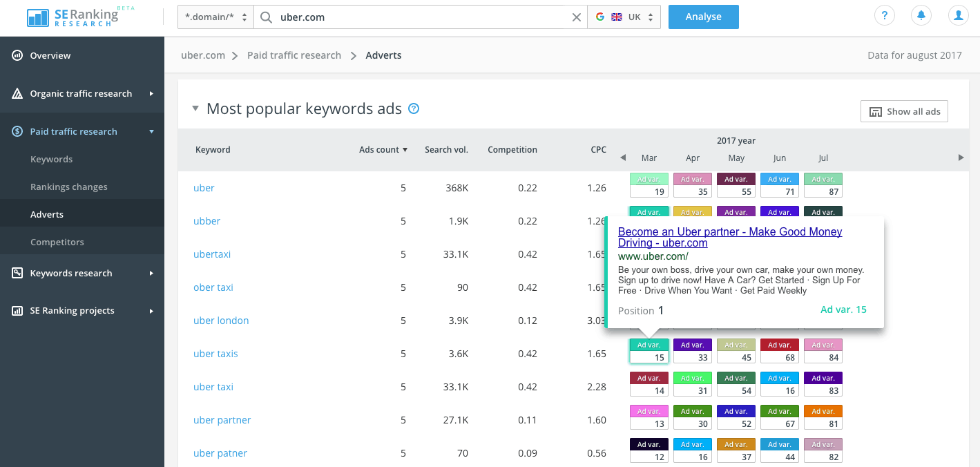This screenshot has width=980, height=467.
Task: Click the Analyse button
Action: point(703,17)
